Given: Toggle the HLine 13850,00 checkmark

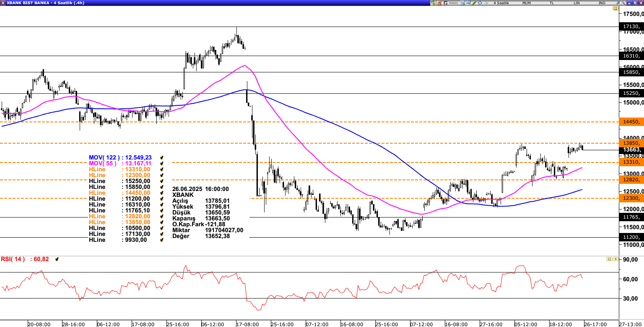Looking at the screenshot, I should (162, 222).
